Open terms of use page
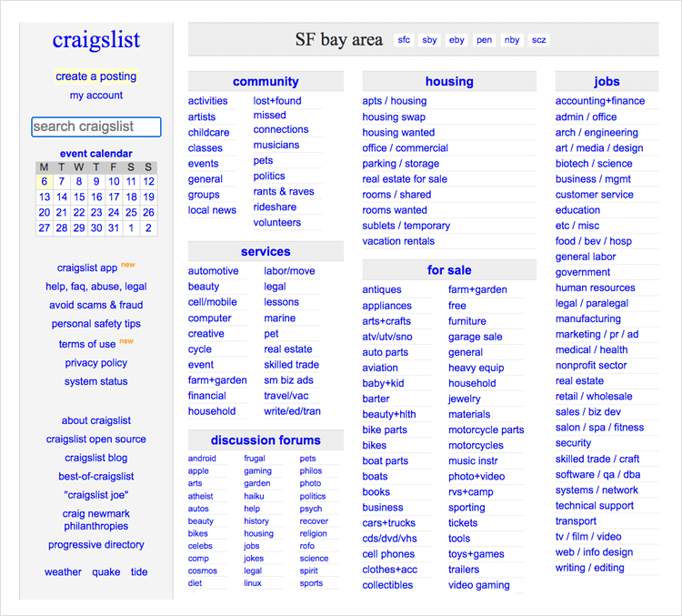The image size is (682, 616). tap(87, 344)
